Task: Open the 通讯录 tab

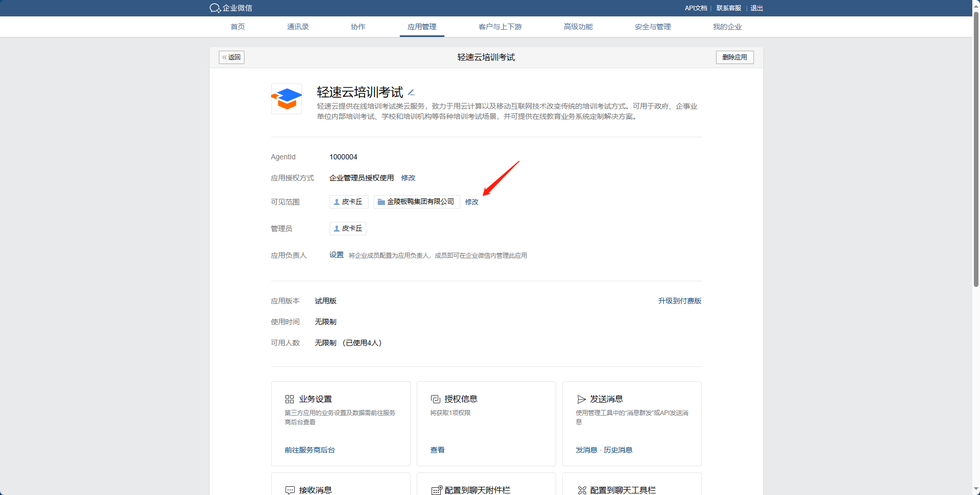Action: pyautogui.click(x=298, y=27)
